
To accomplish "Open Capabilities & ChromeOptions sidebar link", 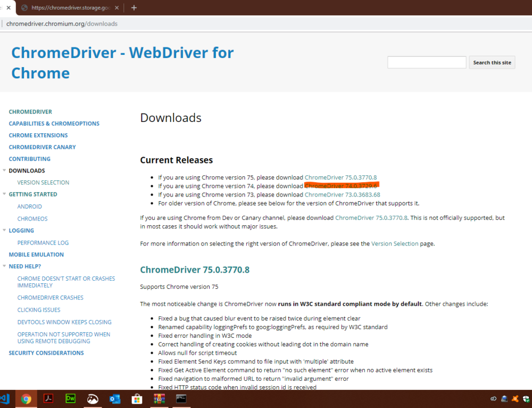I will [54, 124].
